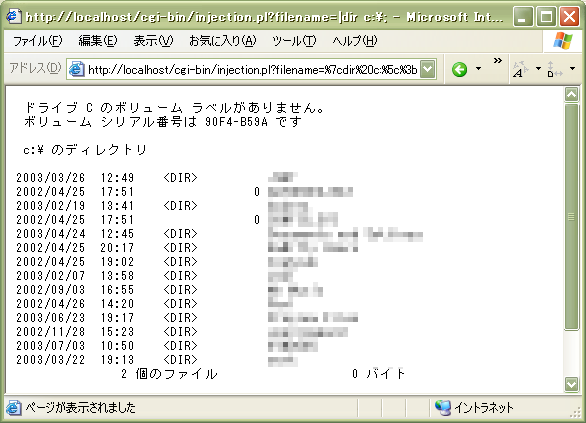Show more toolbar buttons via double chevron

point(497,61)
